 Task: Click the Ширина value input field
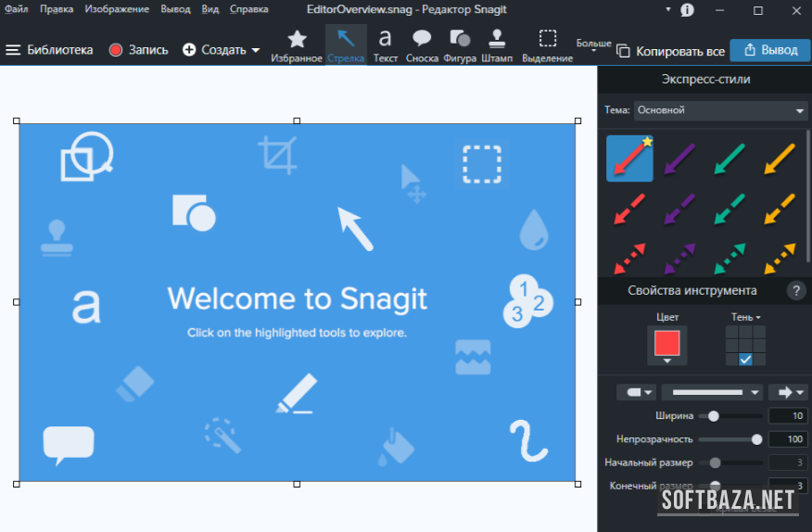(x=787, y=416)
